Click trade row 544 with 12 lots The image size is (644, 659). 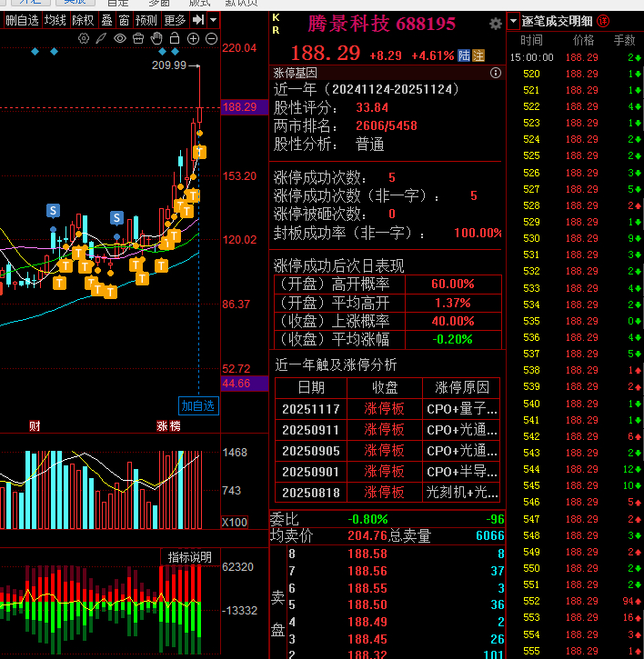[x=576, y=469]
